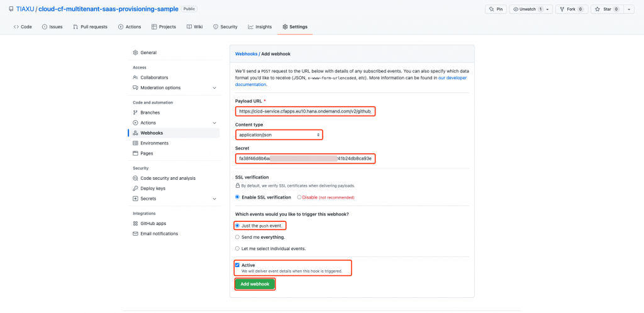
Task: Click the SSL verification lock icon
Action: [237, 185]
